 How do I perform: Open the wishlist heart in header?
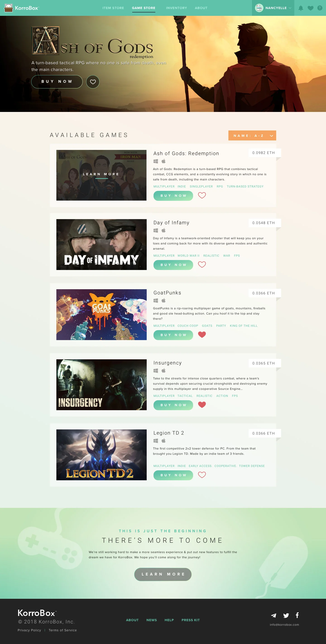pyautogui.click(x=310, y=8)
